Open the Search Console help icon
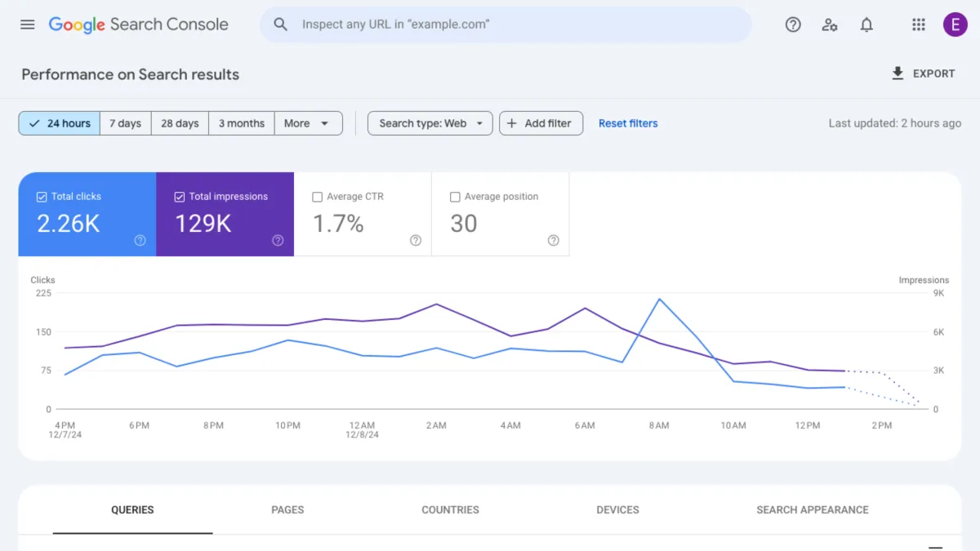The height and width of the screenshot is (551, 980). (x=792, y=24)
